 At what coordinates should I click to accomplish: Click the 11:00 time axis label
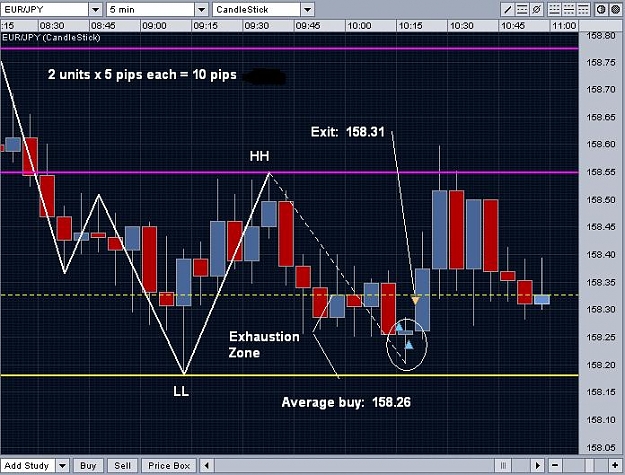tap(564, 26)
